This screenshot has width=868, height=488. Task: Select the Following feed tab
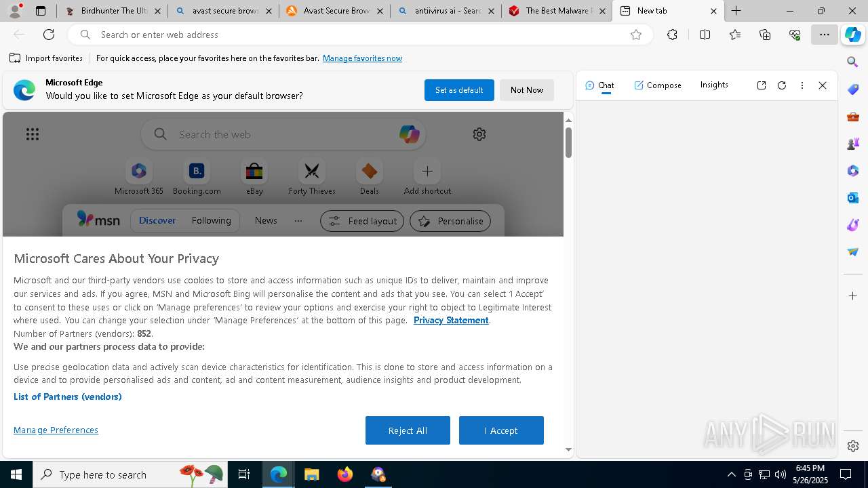[211, 220]
